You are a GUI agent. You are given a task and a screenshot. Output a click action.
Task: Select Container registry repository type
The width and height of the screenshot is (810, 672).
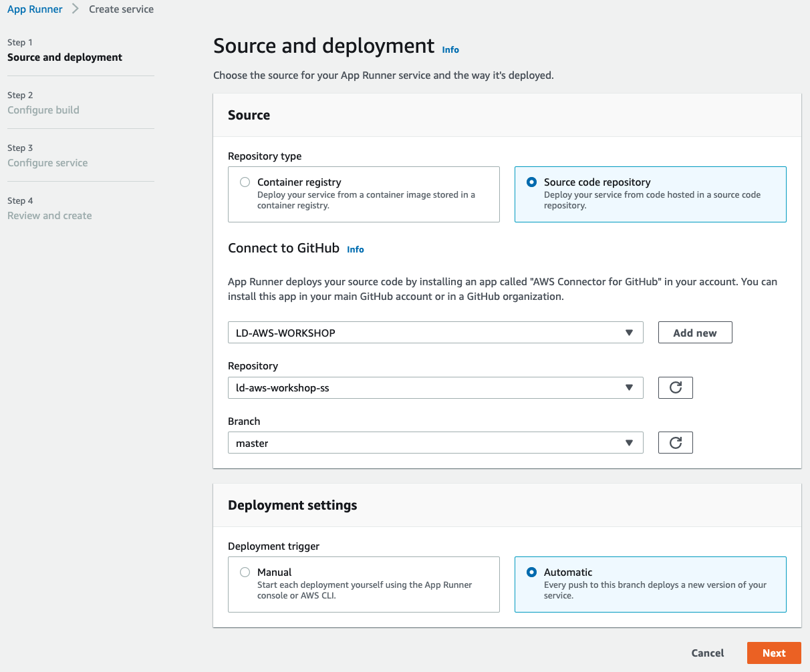(364, 194)
